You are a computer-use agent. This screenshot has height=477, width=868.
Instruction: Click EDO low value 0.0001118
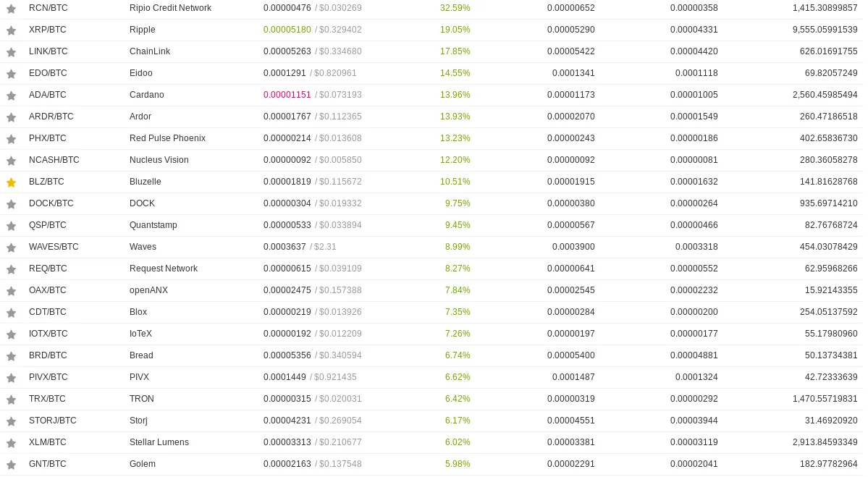point(696,73)
